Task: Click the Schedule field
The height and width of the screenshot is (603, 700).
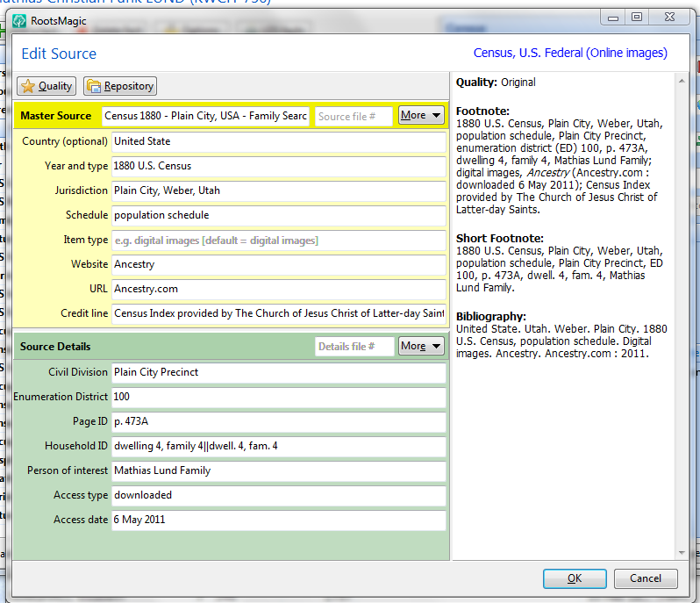Action: [x=279, y=215]
